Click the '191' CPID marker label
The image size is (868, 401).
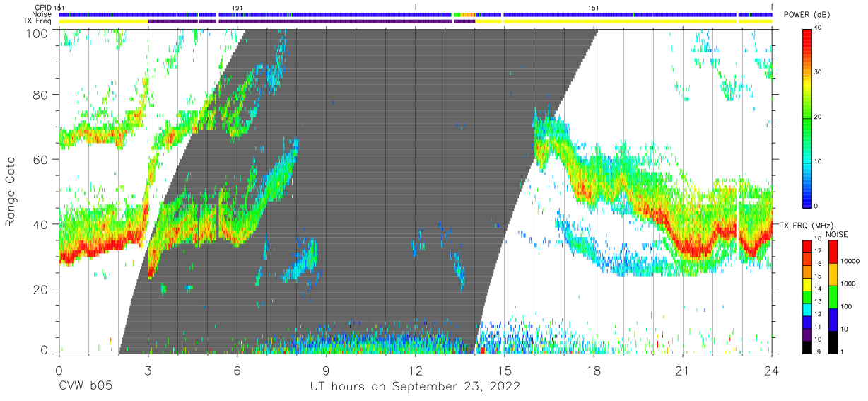coord(238,7)
